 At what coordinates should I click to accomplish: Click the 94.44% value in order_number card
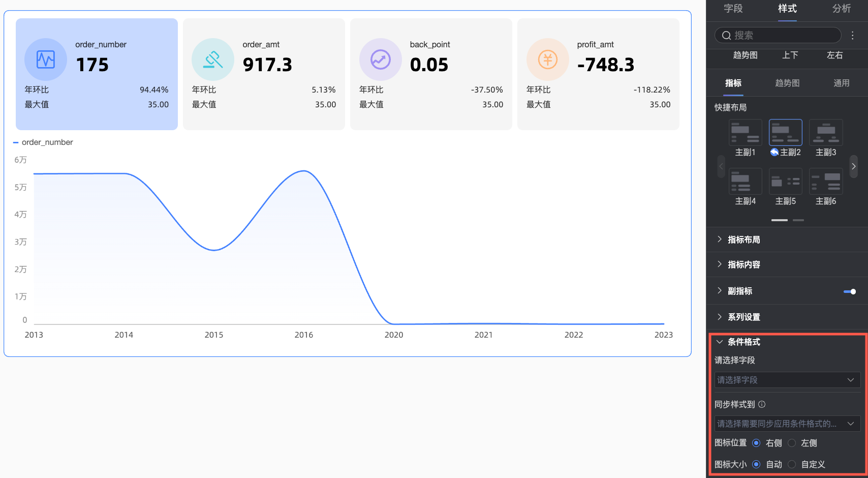coord(154,89)
